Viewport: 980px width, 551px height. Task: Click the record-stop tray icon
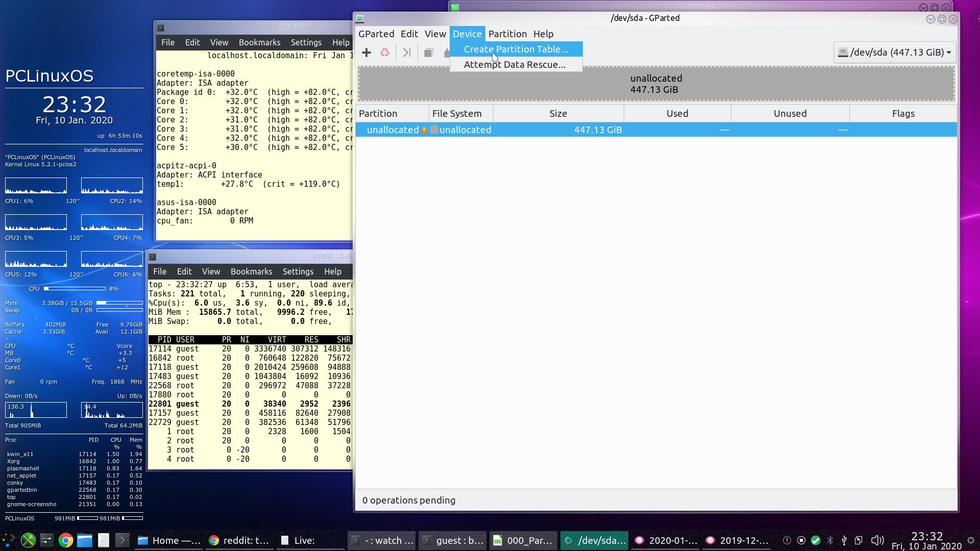click(x=801, y=540)
